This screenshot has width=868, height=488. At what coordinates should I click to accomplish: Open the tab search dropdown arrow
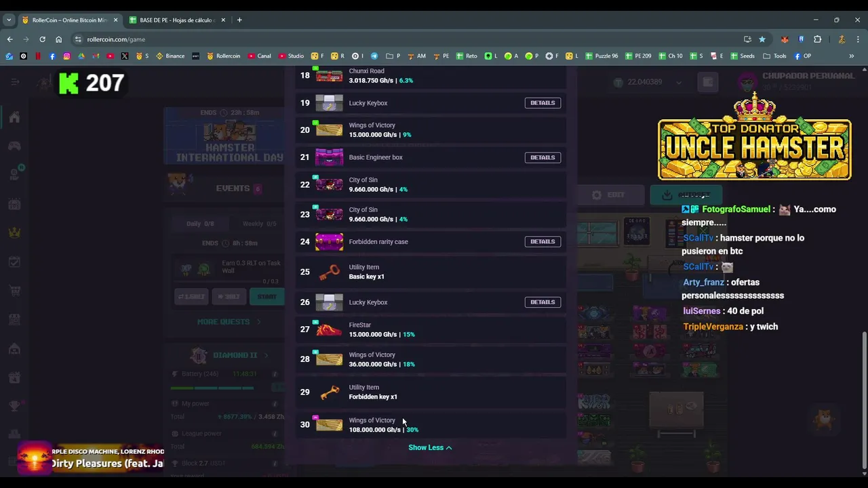pyautogui.click(x=9, y=20)
